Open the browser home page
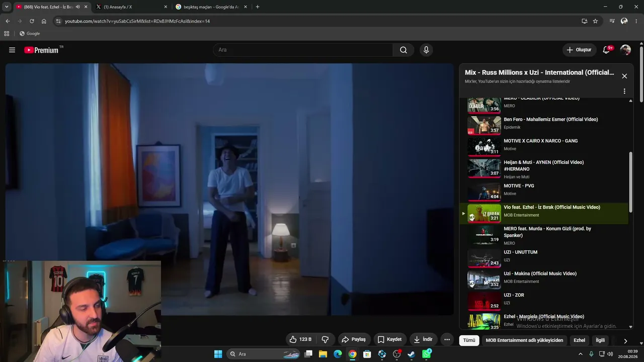Image resolution: width=644 pixels, height=362 pixels. 44,21
